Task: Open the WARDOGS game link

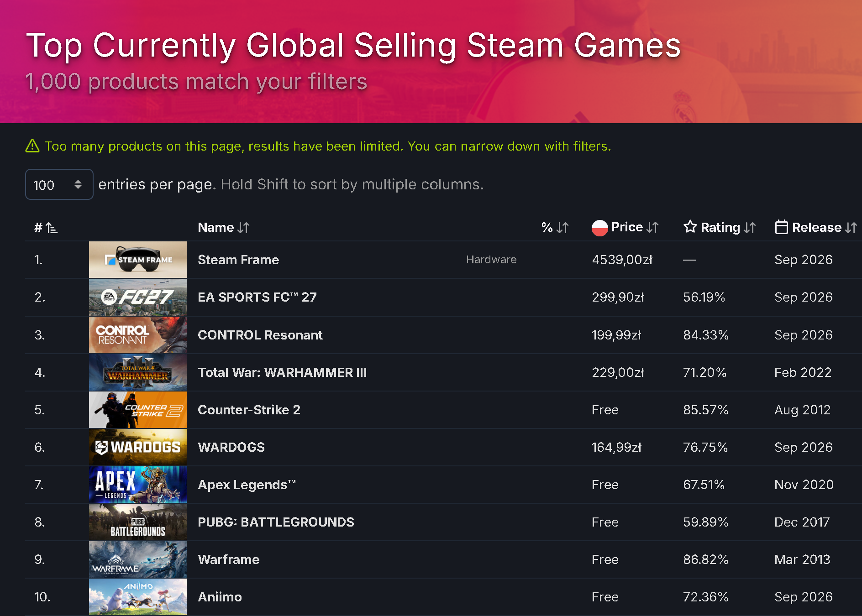Action: pos(231,447)
